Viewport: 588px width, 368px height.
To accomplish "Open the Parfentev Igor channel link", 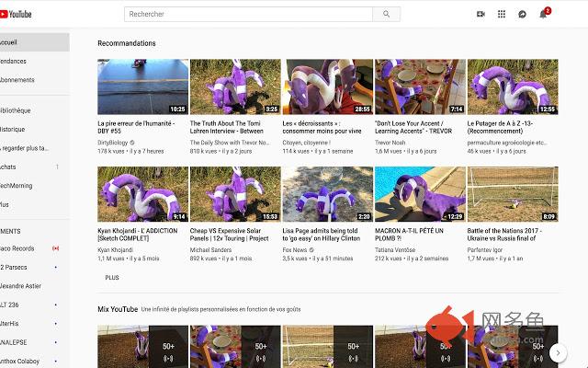I will pyautogui.click(x=483, y=250).
